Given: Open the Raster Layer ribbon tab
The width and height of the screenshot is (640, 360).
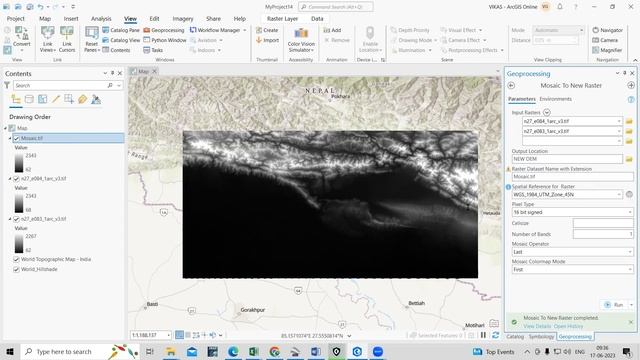Looking at the screenshot, I should 282,19.
